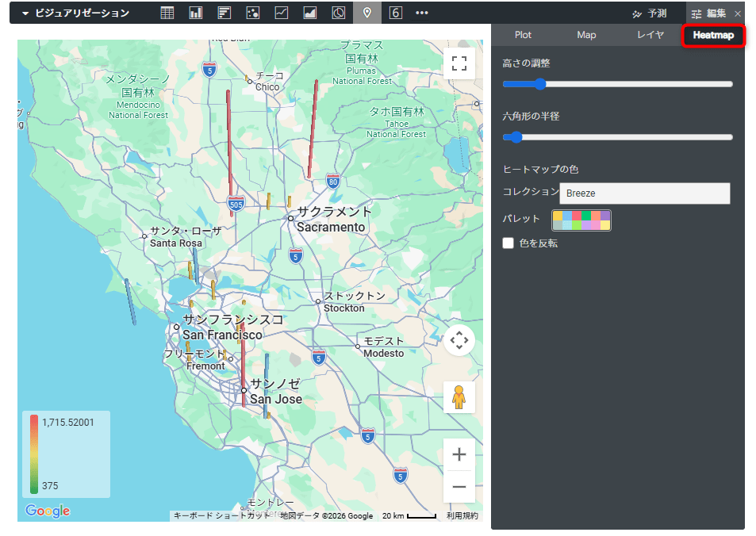Toggle fullscreen map view

coord(459,63)
